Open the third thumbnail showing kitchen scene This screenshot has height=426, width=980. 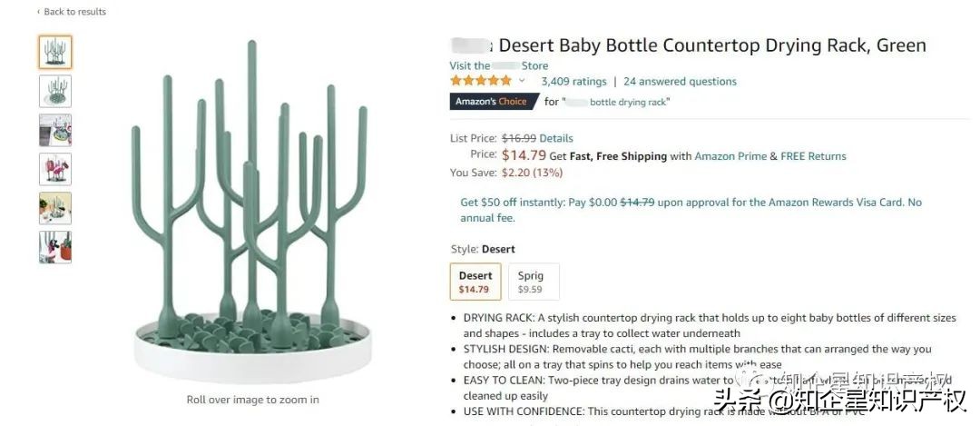click(x=54, y=130)
